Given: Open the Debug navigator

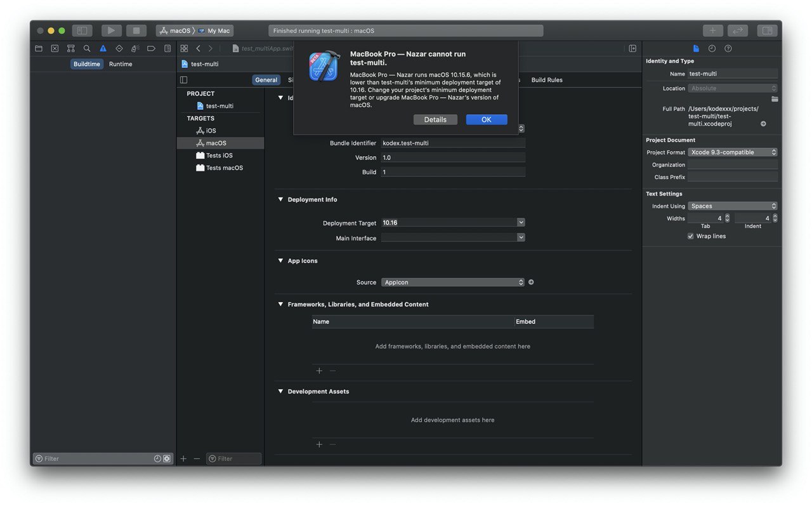Looking at the screenshot, I should (135, 48).
